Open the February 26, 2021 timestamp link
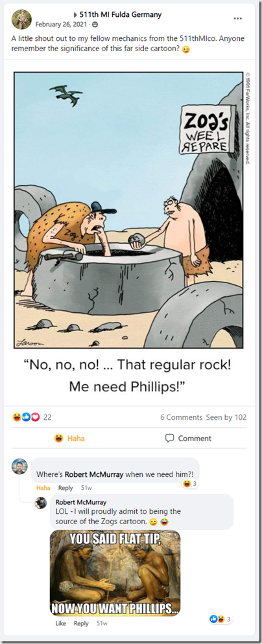The image size is (262, 644). [62, 24]
